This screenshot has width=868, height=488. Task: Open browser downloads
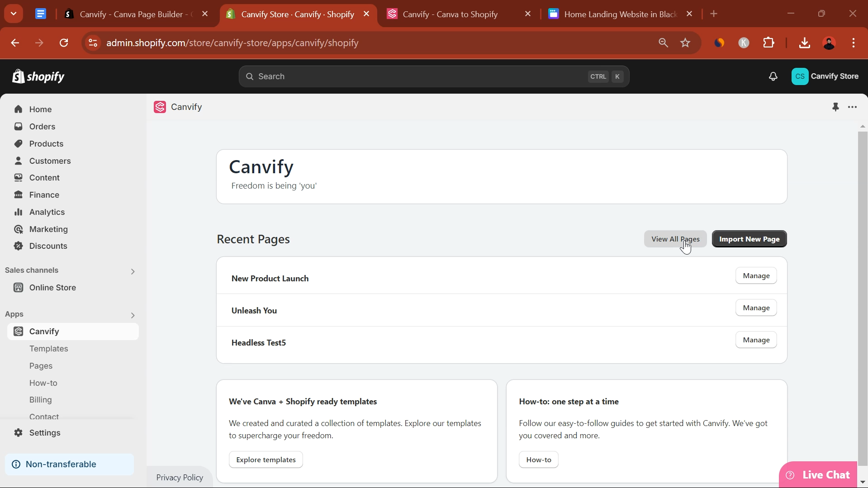[804, 43]
